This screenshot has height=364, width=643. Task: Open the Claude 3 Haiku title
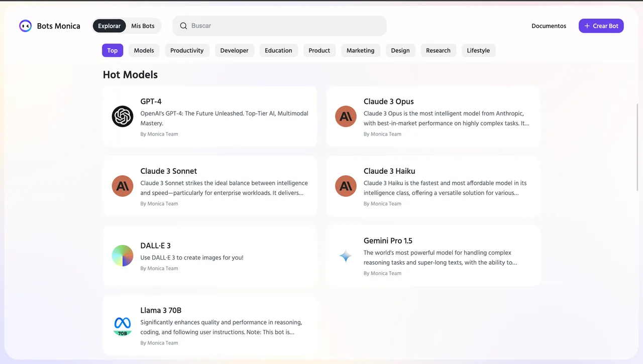[x=389, y=171]
